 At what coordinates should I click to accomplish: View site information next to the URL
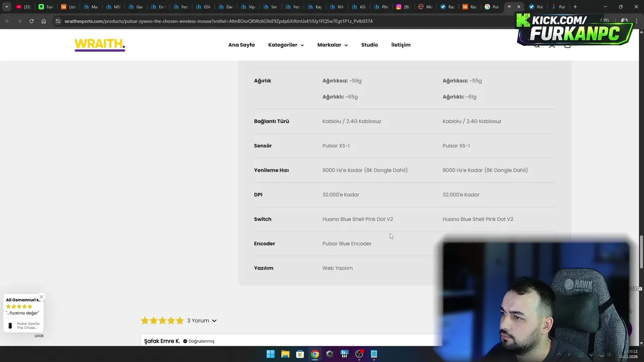[x=58, y=21]
